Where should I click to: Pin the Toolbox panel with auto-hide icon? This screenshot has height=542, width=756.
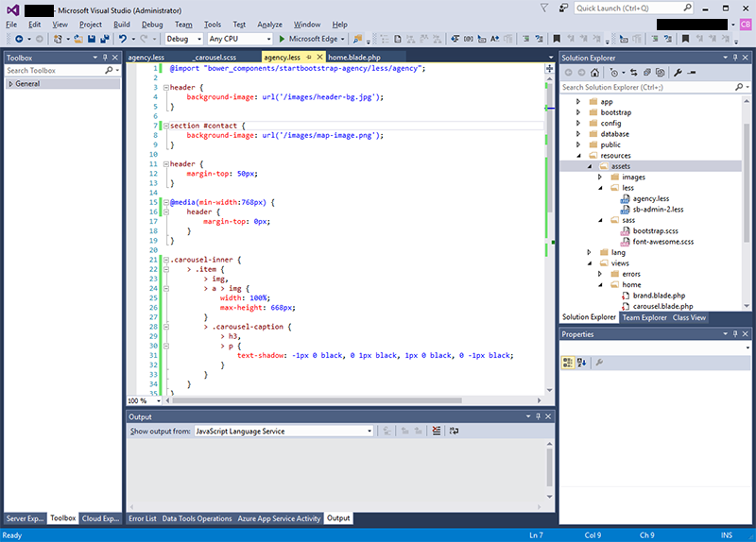coord(105,58)
